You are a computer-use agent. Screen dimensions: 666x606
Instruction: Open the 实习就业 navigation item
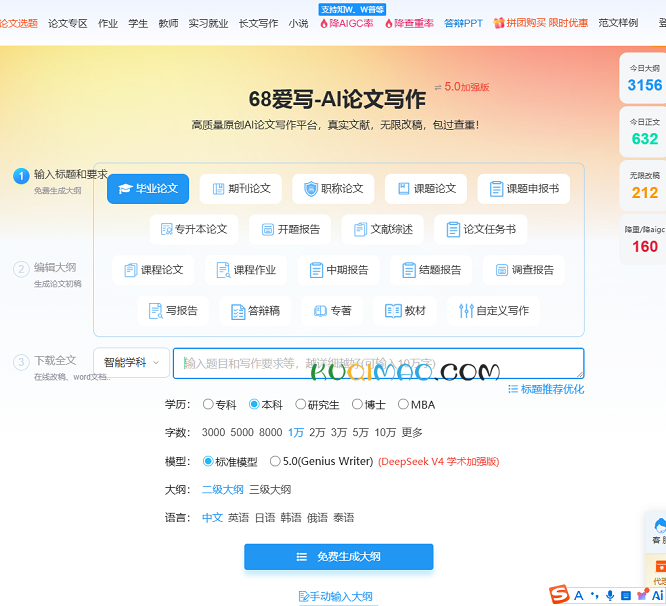click(x=209, y=23)
